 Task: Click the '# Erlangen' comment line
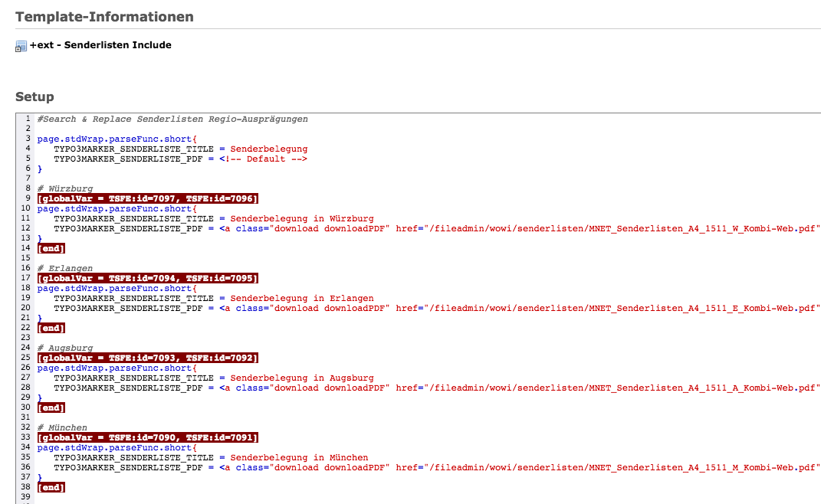[x=65, y=269]
